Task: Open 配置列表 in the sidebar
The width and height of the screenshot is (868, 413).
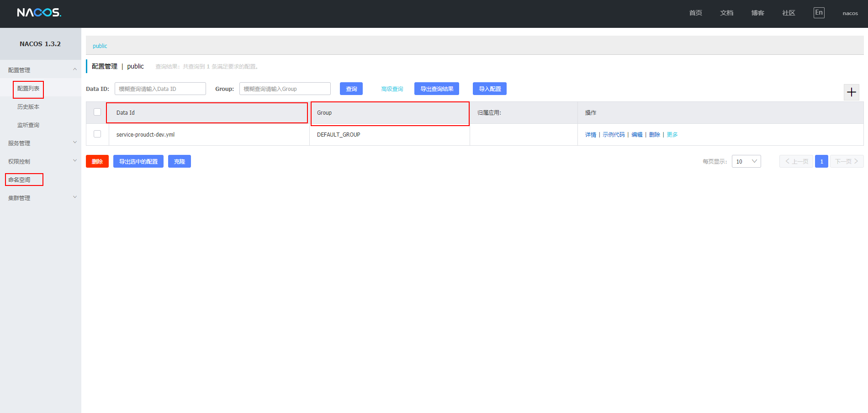Action: [28, 89]
